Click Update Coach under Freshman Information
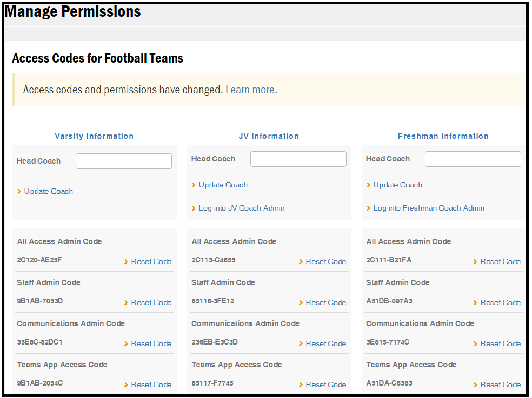 coord(397,185)
